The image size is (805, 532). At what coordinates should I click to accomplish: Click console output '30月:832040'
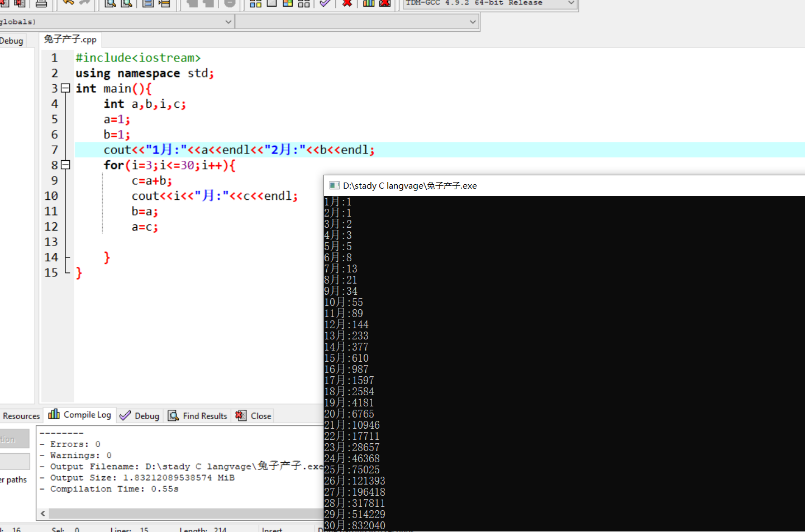tap(355, 525)
